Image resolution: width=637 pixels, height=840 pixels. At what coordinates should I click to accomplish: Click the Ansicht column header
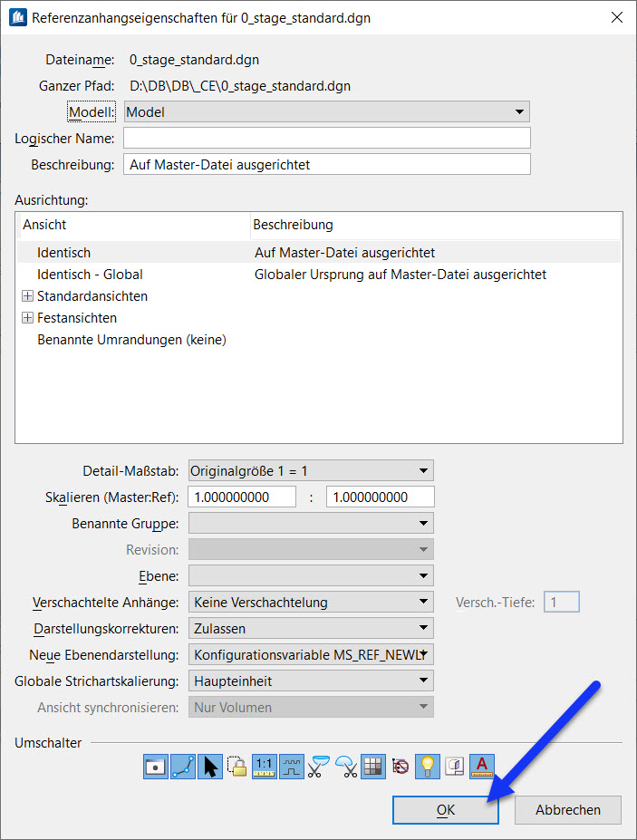tap(133, 225)
